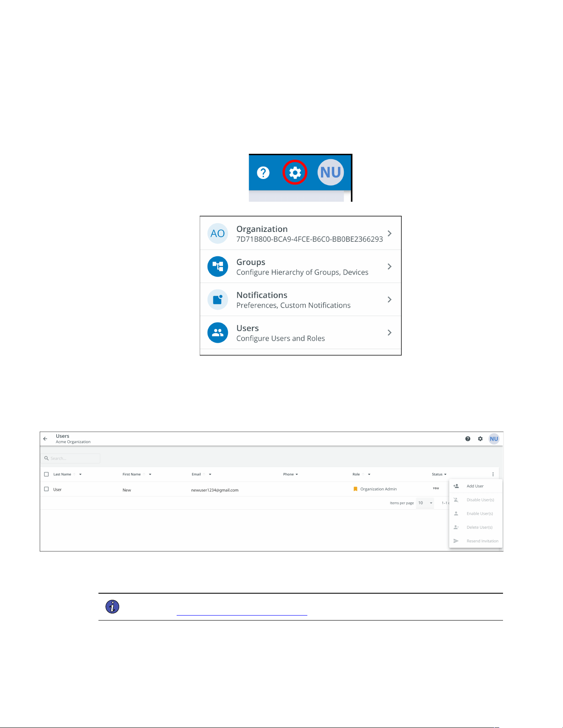This screenshot has height=728, width=563.
Task: Choose Resend Invitation from the menu
Action: point(476,541)
